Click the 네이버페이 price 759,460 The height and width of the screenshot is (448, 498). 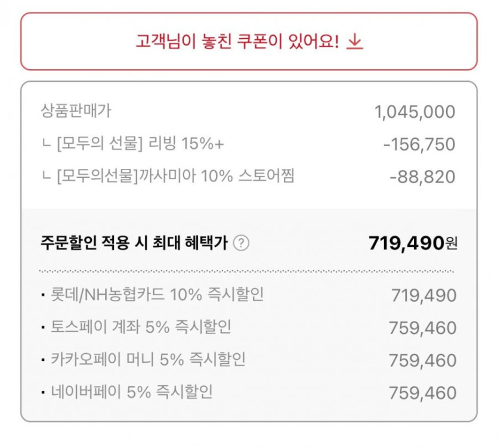pyautogui.click(x=422, y=393)
